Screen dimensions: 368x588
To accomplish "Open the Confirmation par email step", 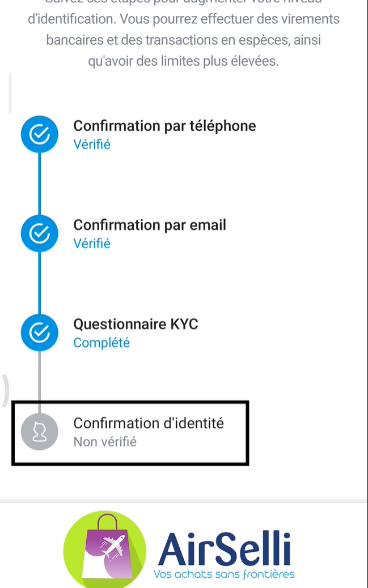I will pos(150,225).
